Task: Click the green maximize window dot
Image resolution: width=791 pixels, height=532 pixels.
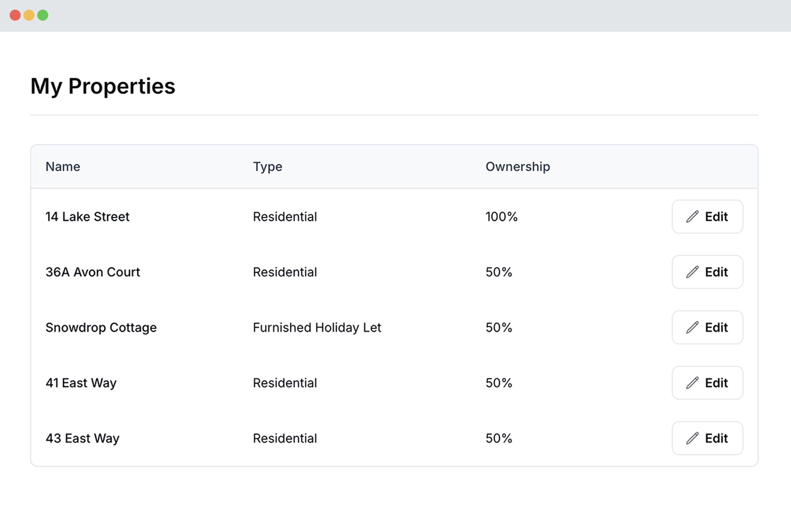Action: [x=43, y=15]
